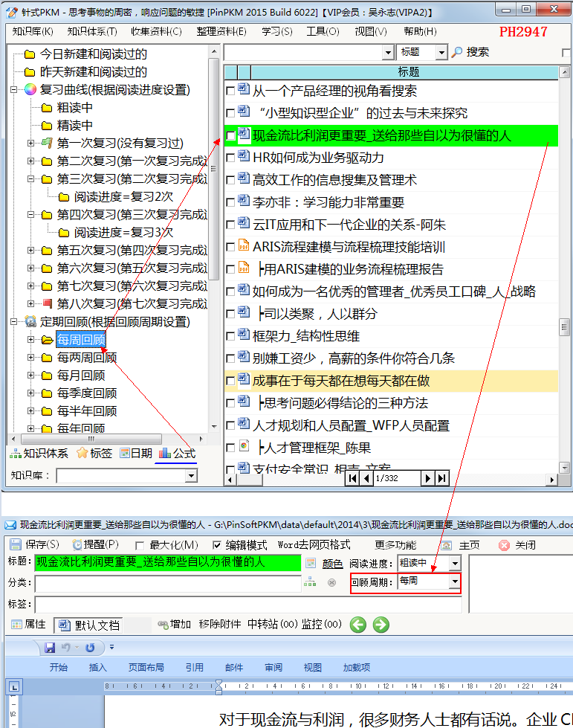Go to last page navigation icon
573x728 pixels.
coord(441,477)
